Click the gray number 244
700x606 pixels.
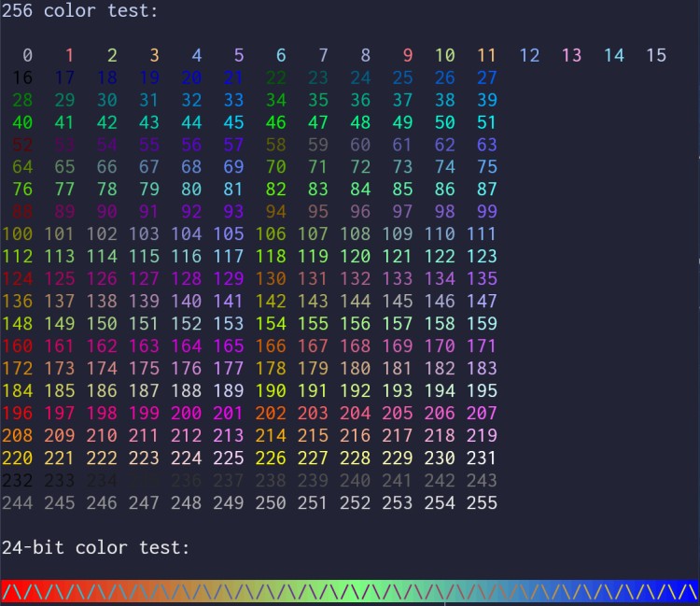(x=18, y=503)
